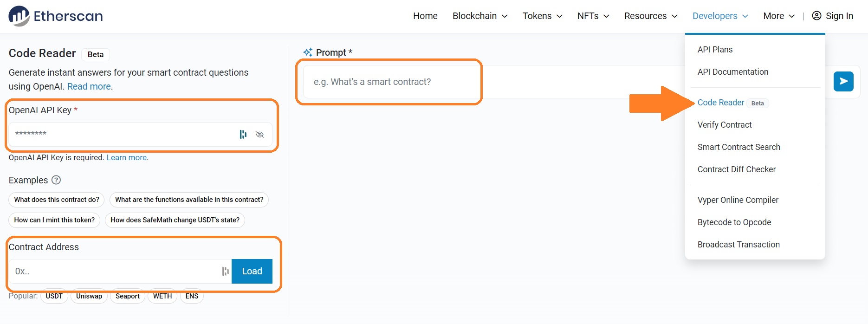Click the paste icon in the Contract Address field

coord(225,271)
